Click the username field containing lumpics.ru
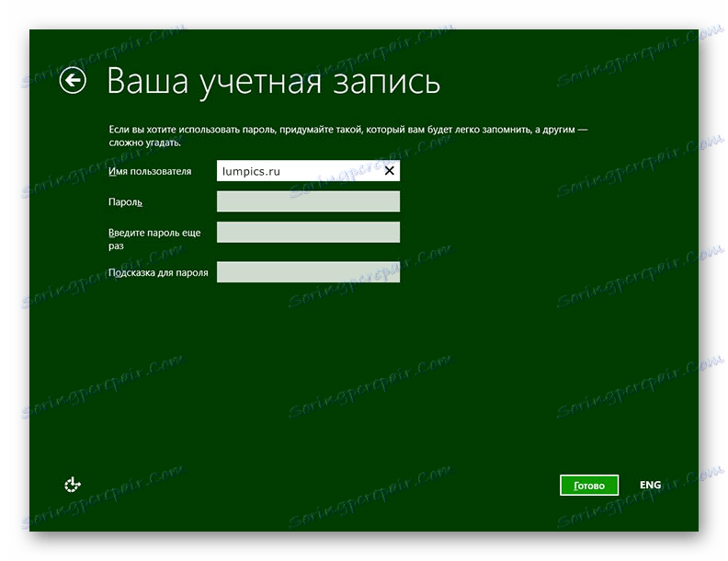This screenshot has height=561, width=728. point(308,171)
